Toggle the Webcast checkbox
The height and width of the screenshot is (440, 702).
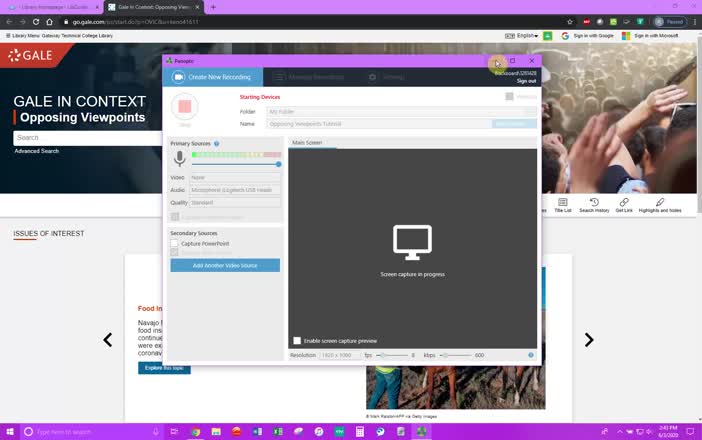[510, 97]
